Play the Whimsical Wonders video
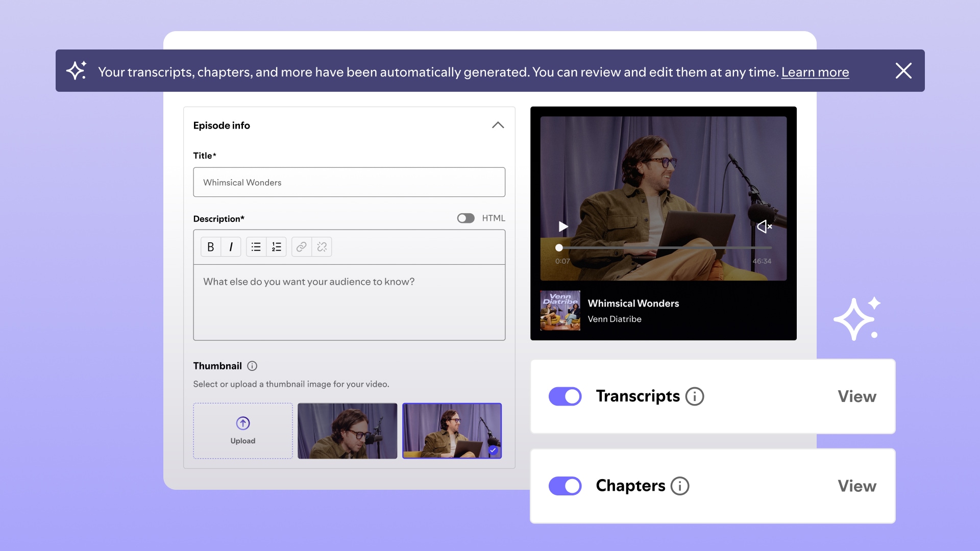Screen dimensions: 980x551 (563, 227)
